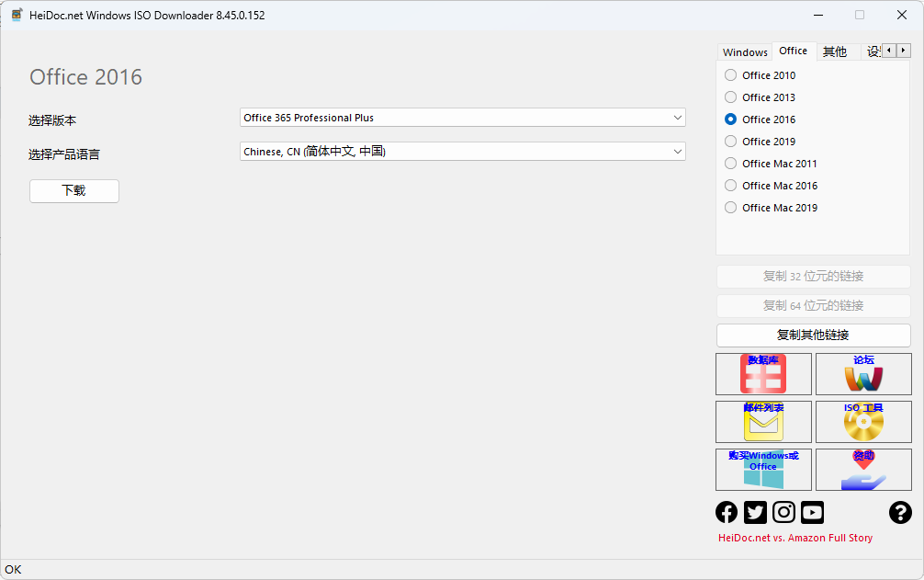This screenshot has height=580, width=924.
Task: Open the 邮件列表 mailing list icon
Action: 763,422
